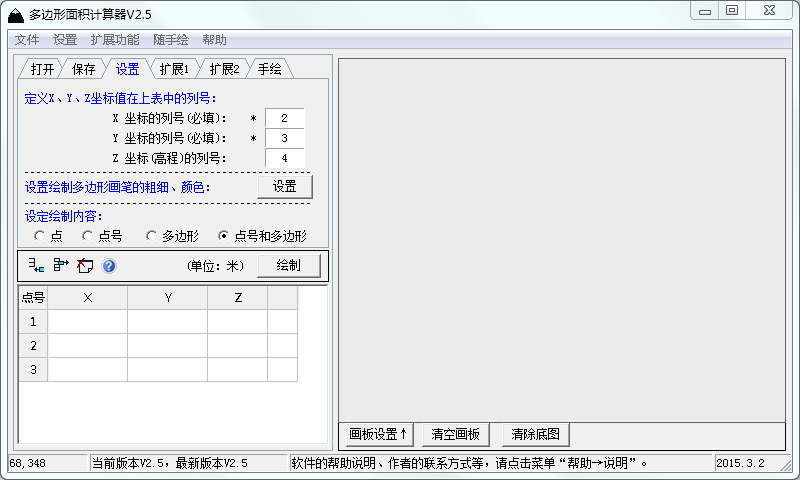Viewport: 800px width, 480px height.
Task: Click the 绘制 draw button
Action: pos(289,265)
